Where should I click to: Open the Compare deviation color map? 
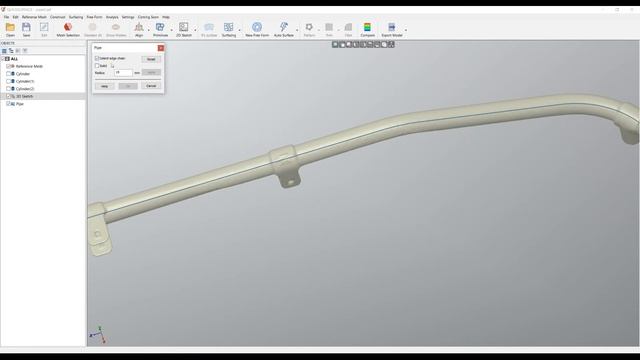(367, 27)
